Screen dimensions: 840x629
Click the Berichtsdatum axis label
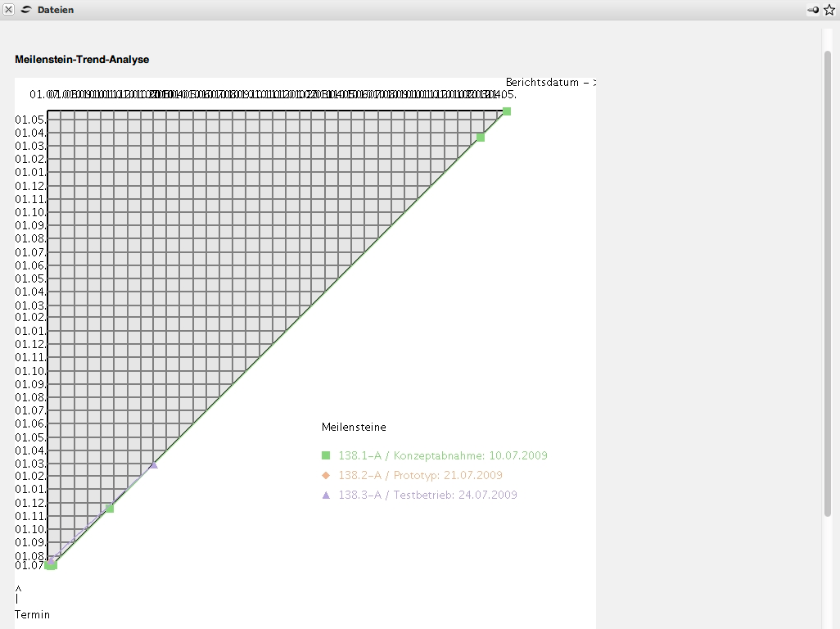click(549, 82)
